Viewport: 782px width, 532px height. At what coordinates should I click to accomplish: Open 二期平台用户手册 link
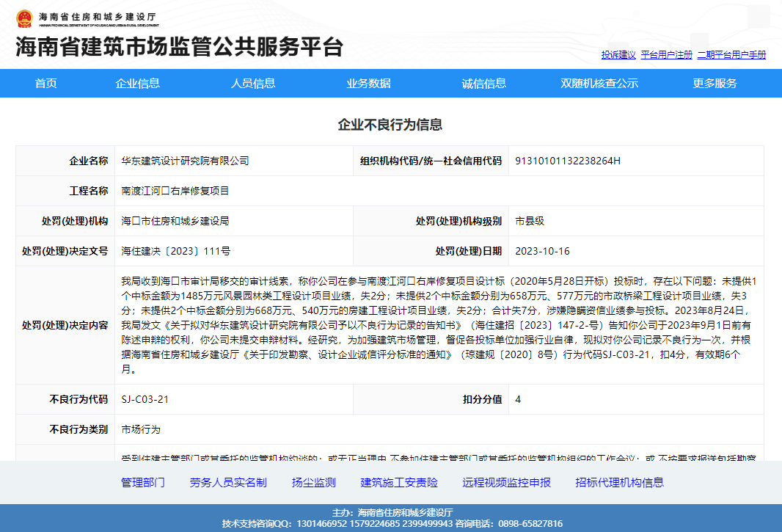(x=731, y=55)
